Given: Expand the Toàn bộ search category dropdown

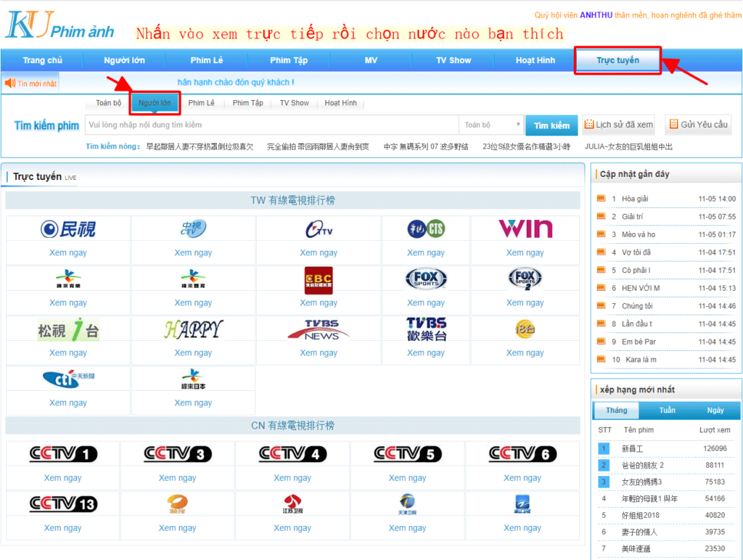Looking at the screenshot, I should pos(492,125).
